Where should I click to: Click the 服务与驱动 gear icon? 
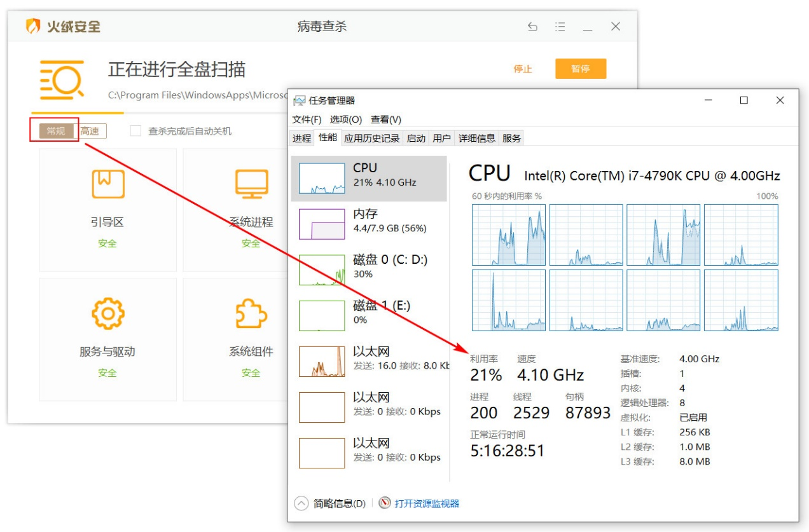[x=107, y=313]
